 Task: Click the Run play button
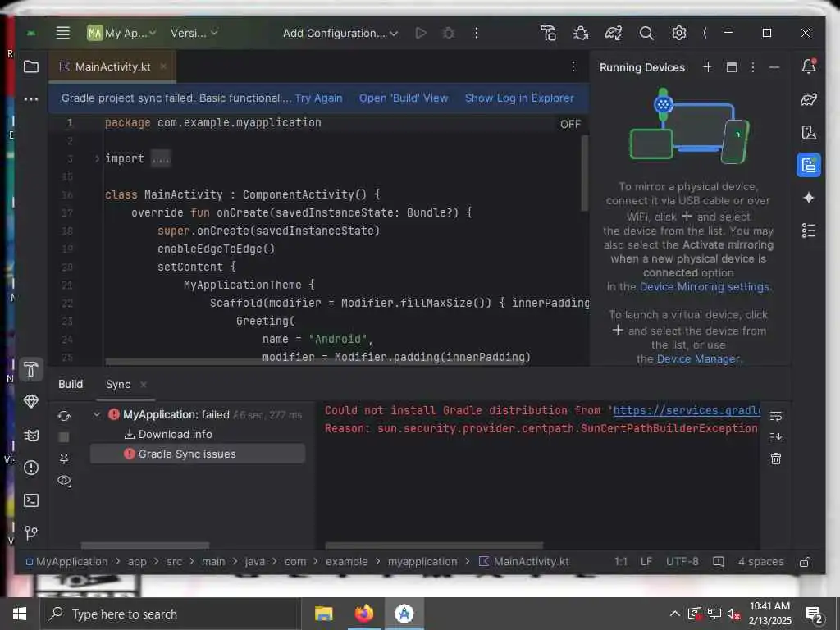click(421, 33)
